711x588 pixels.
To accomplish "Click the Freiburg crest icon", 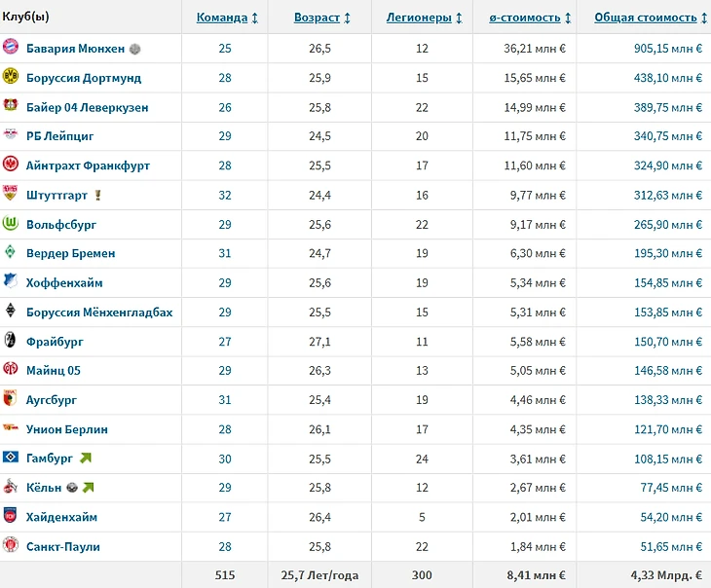I will pos(10,340).
